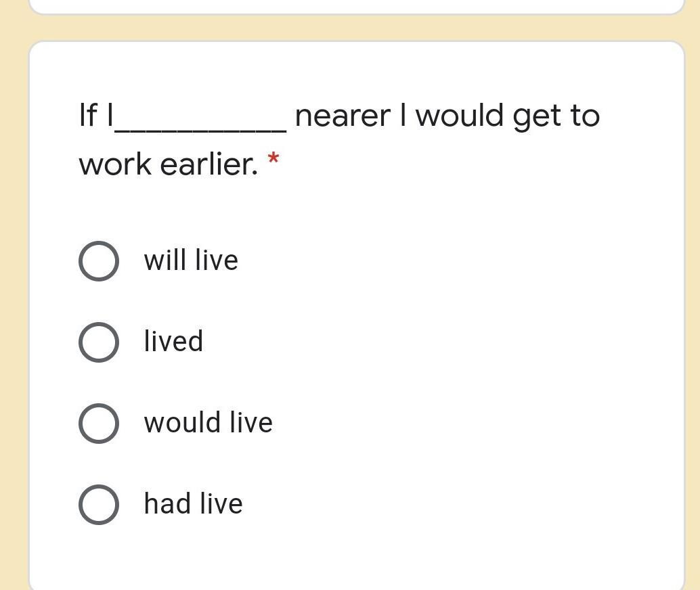The width and height of the screenshot is (700, 590).
Task: Click the 'will live' answer label
Action: 191,260
